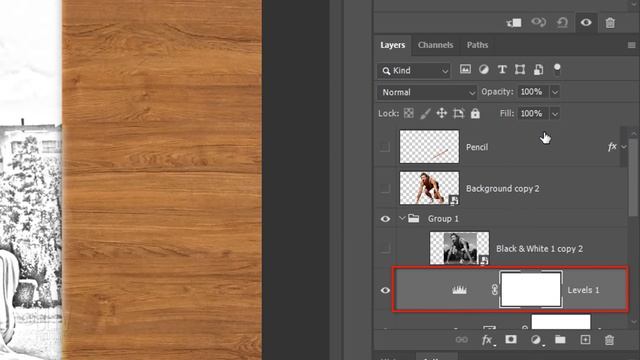Toggle layer filtering switch
This screenshot has width=640, height=360.
click(x=557, y=69)
